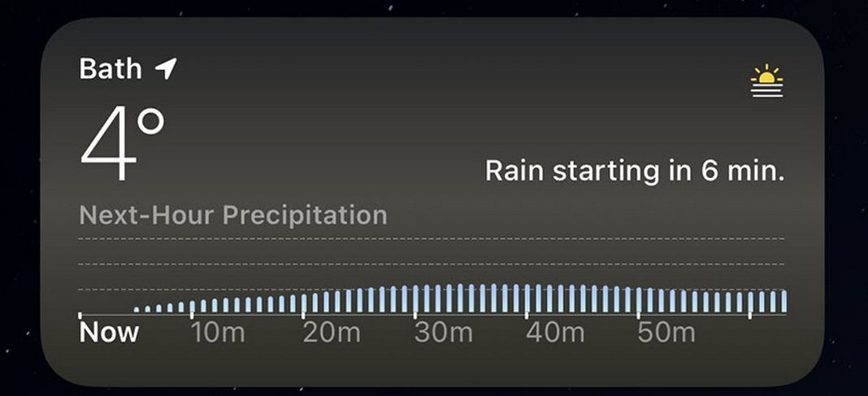Viewport: 868px width, 396px height.
Task: Click the sunrise haze weather icon
Action: 766,81
